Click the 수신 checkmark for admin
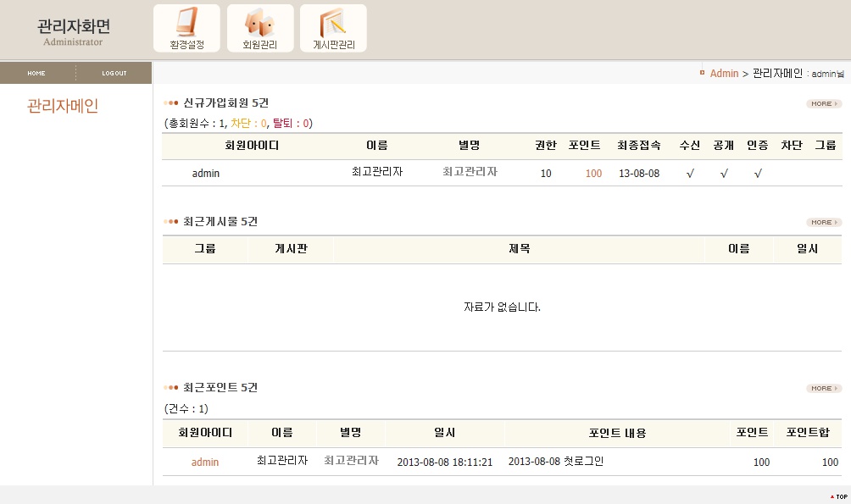 tap(690, 173)
